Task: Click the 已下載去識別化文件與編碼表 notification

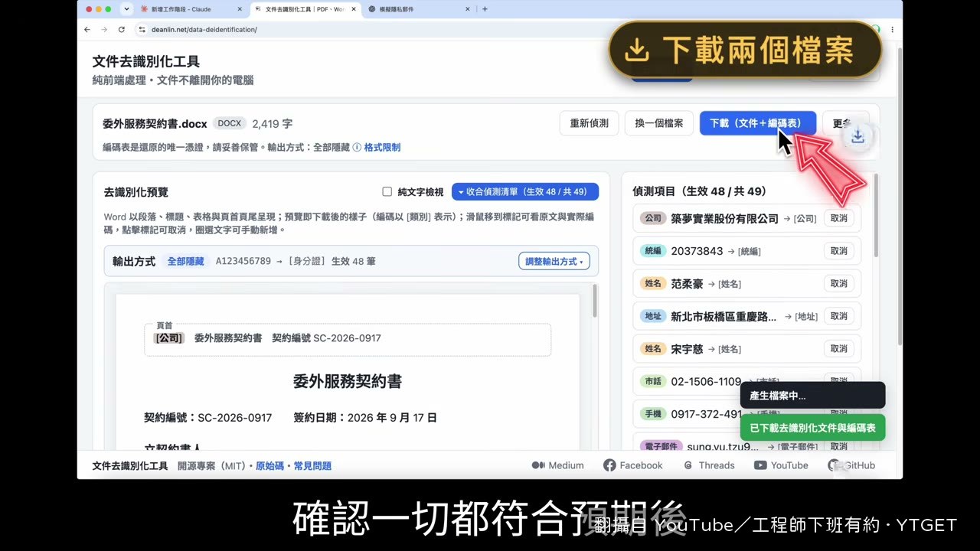Action: click(x=813, y=428)
